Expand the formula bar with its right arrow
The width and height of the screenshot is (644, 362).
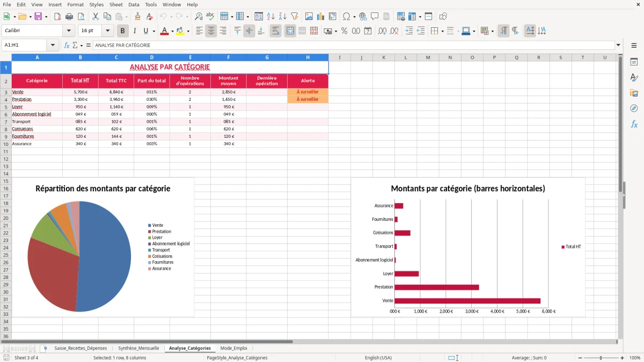(619, 46)
